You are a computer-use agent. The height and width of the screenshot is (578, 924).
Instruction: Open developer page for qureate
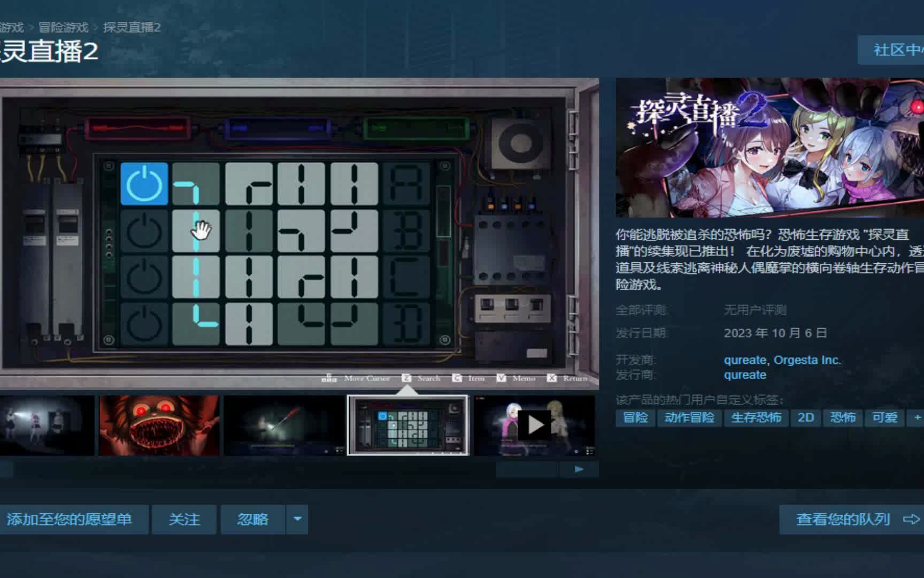pos(744,360)
